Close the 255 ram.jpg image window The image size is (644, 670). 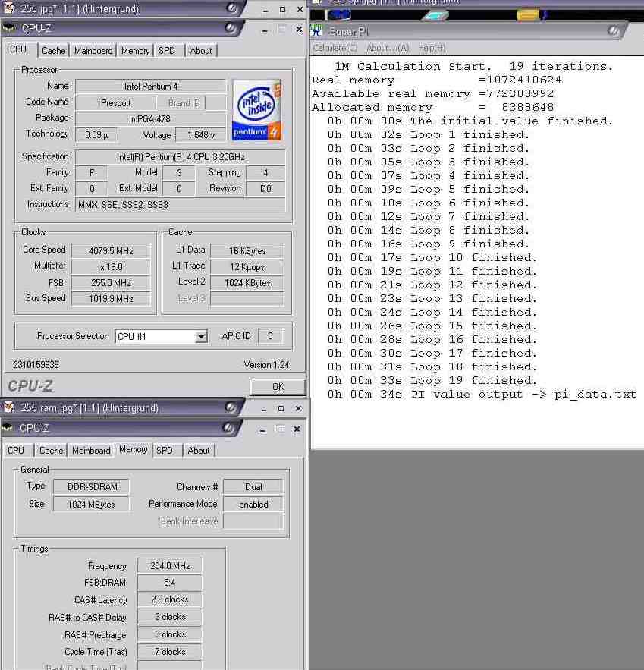pos(299,408)
